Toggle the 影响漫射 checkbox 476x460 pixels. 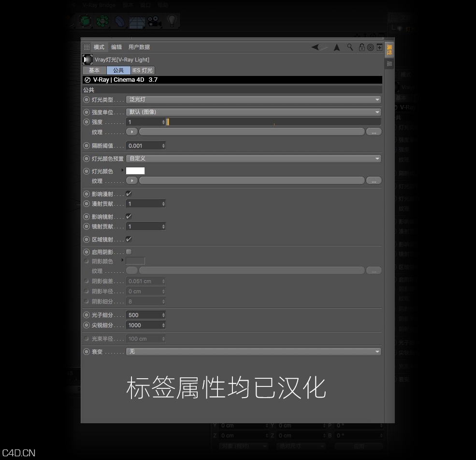point(129,193)
